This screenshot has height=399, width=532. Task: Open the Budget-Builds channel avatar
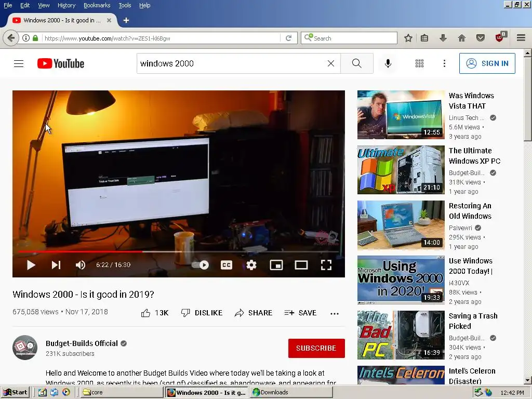tap(25, 348)
